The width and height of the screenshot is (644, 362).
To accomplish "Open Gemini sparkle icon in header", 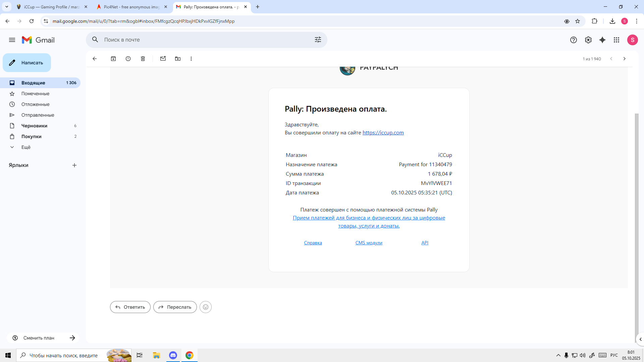I will pyautogui.click(x=602, y=40).
